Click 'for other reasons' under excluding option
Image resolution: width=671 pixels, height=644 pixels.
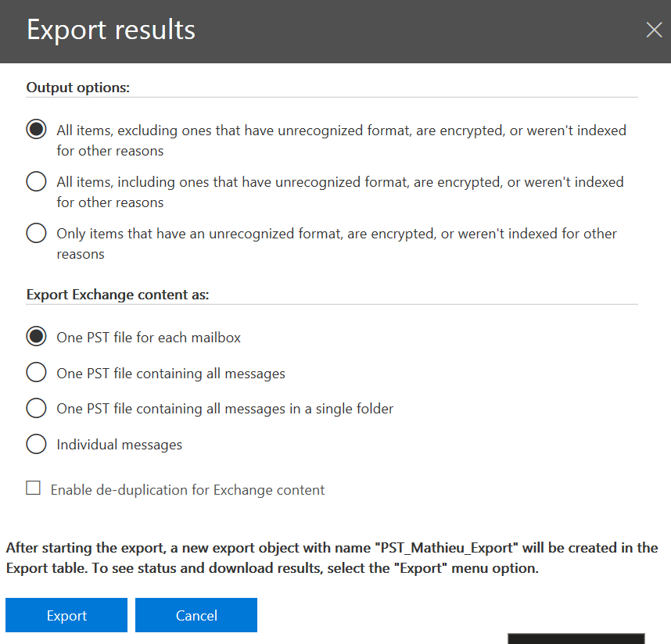coord(110,151)
